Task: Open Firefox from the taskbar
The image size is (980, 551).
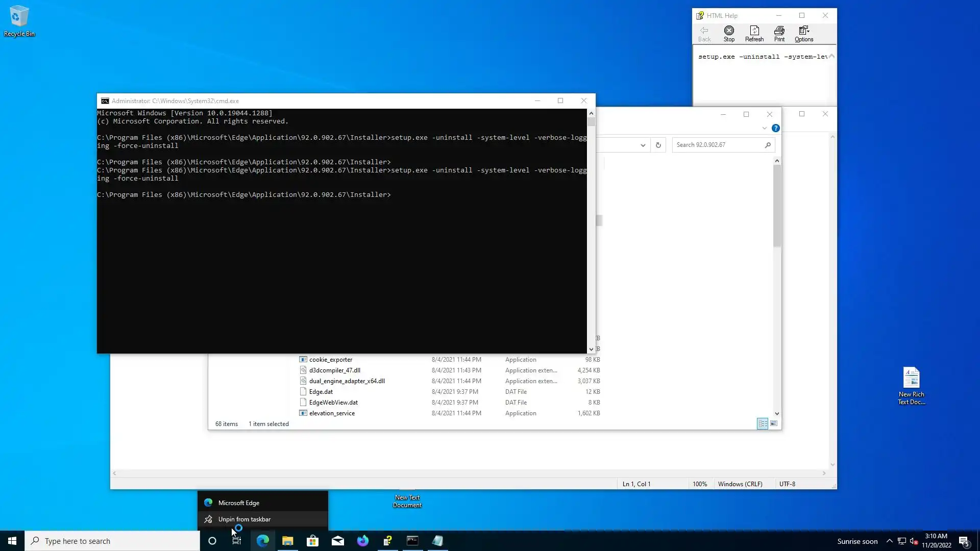Action: coord(362,541)
